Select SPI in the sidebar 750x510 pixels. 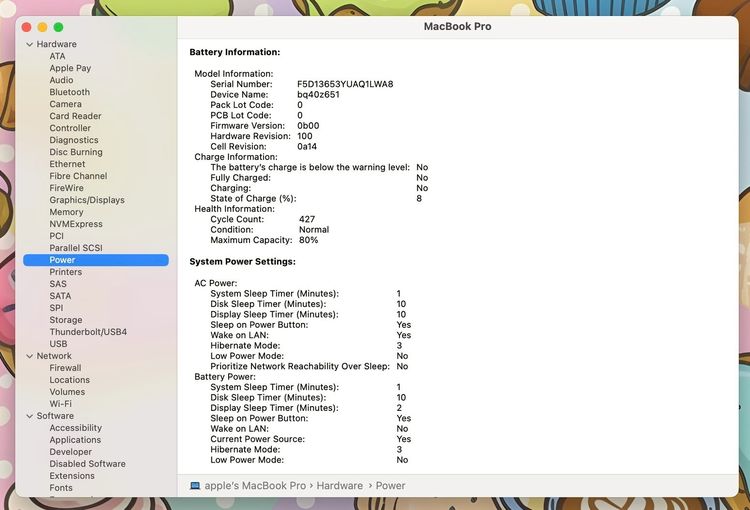coord(56,308)
